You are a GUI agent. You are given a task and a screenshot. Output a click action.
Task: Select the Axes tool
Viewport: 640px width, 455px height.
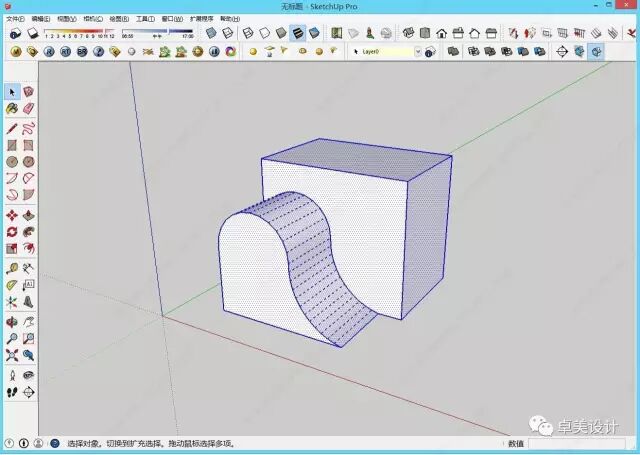(x=12, y=302)
